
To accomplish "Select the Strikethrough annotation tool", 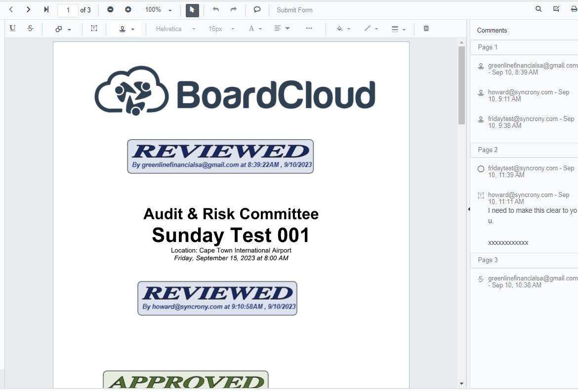I will [x=30, y=28].
